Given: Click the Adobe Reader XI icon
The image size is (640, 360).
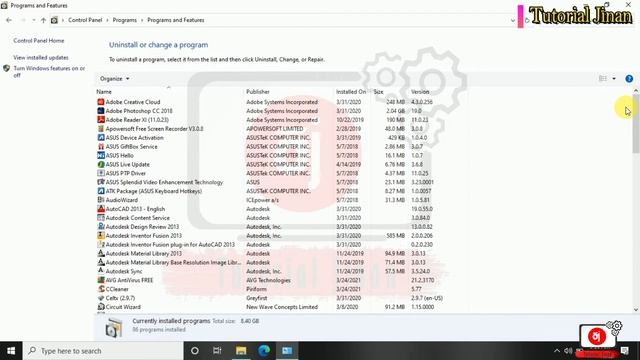Looking at the screenshot, I should 101,120.
